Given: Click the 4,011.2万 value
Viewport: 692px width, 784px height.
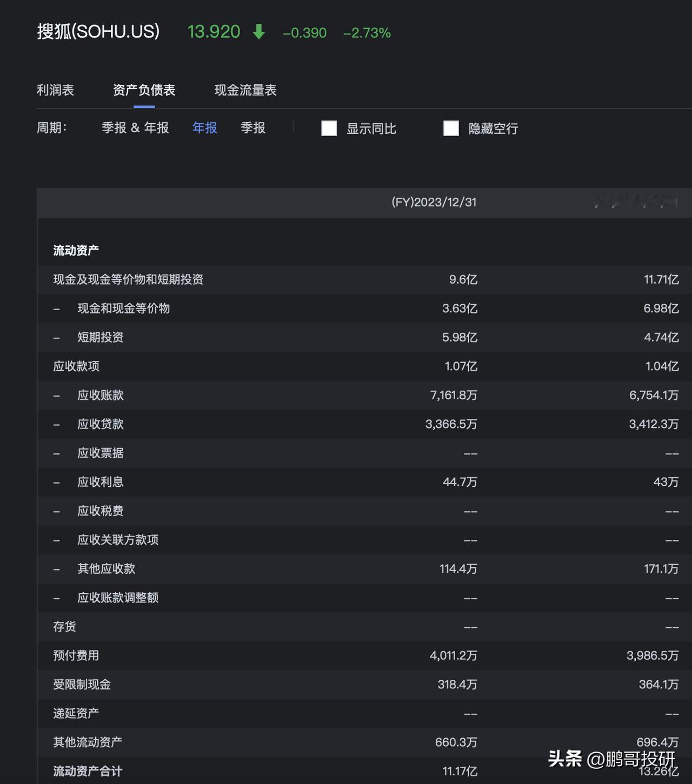Looking at the screenshot, I should pyautogui.click(x=454, y=656).
